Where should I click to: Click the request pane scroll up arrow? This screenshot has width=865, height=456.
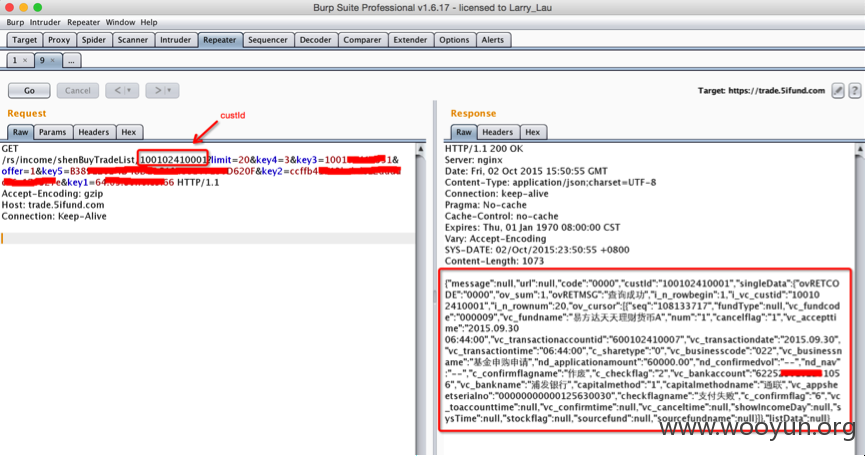[x=421, y=149]
